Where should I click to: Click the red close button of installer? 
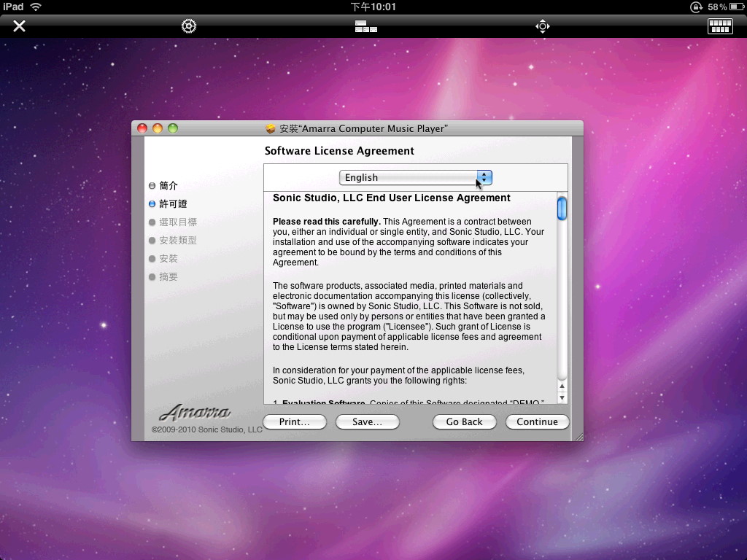click(142, 128)
